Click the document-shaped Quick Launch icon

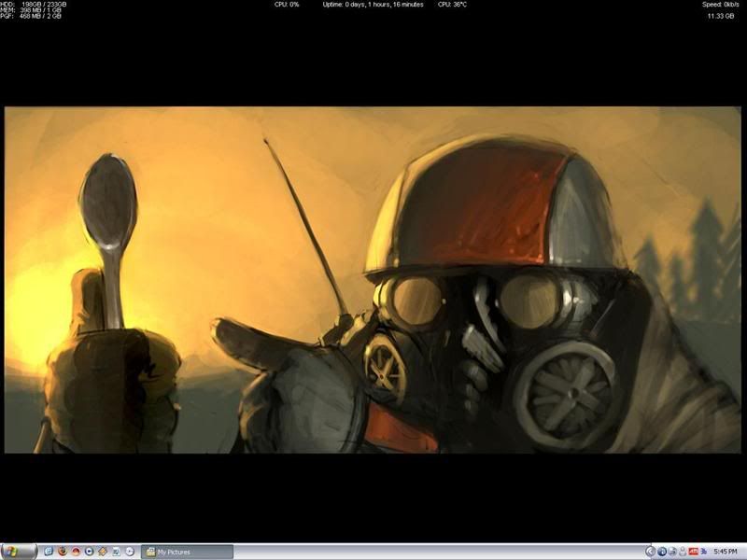pos(115,552)
